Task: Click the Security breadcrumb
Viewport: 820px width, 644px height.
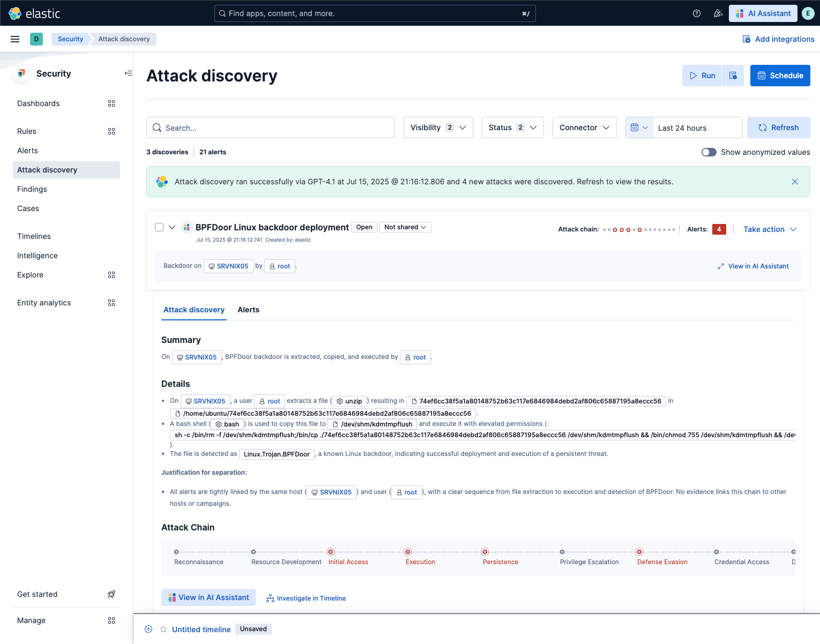Action: pos(70,39)
